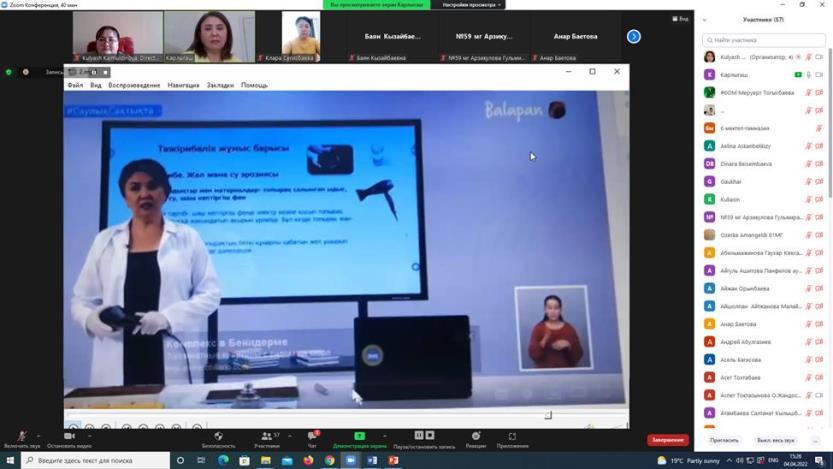The width and height of the screenshot is (833, 469).
Task: Click the Безопасность shield icon
Action: pos(218,436)
